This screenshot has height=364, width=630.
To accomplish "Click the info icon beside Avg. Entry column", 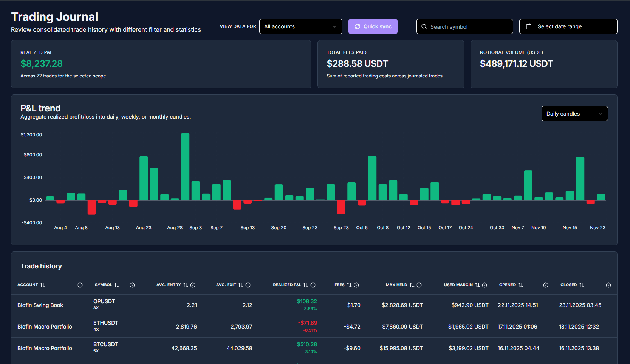I will 193,285.
